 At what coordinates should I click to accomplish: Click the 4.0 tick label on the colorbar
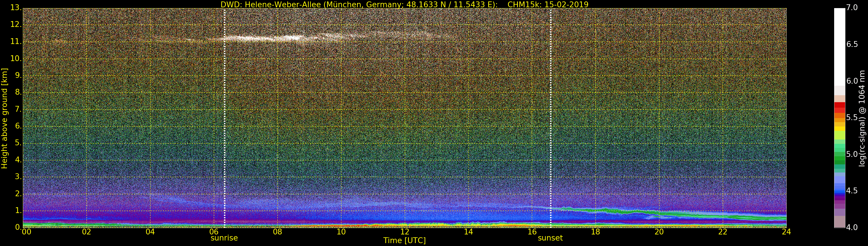coord(852,227)
